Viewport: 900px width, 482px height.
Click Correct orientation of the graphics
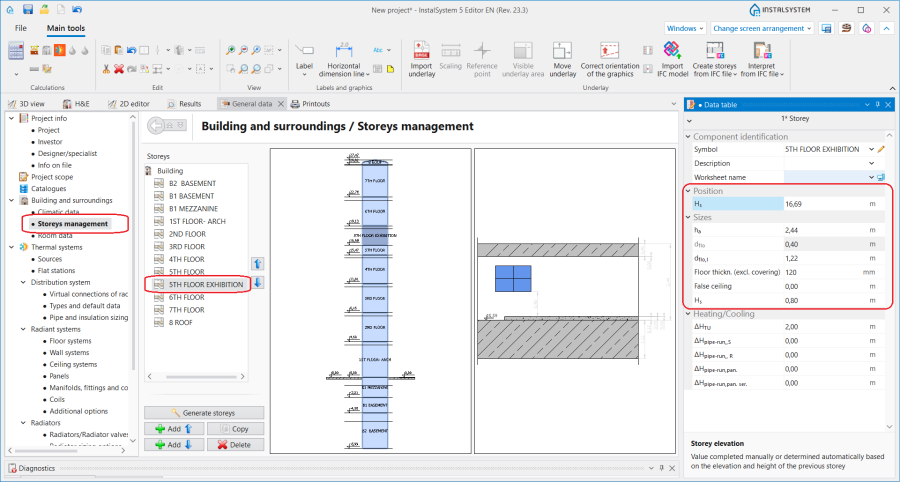[x=610, y=60]
